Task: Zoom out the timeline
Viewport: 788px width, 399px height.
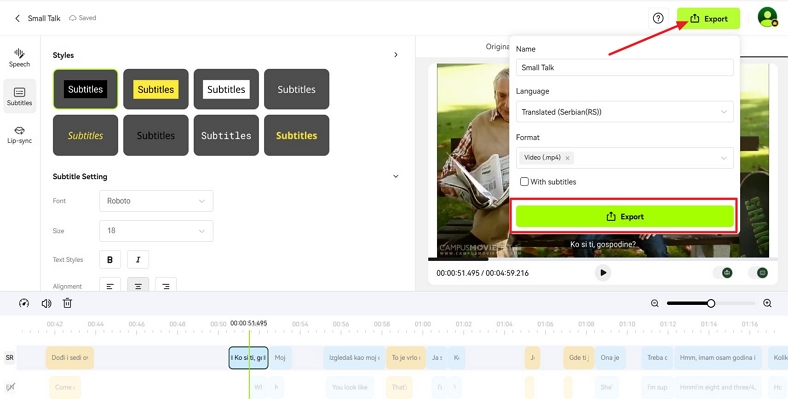Action: click(654, 303)
